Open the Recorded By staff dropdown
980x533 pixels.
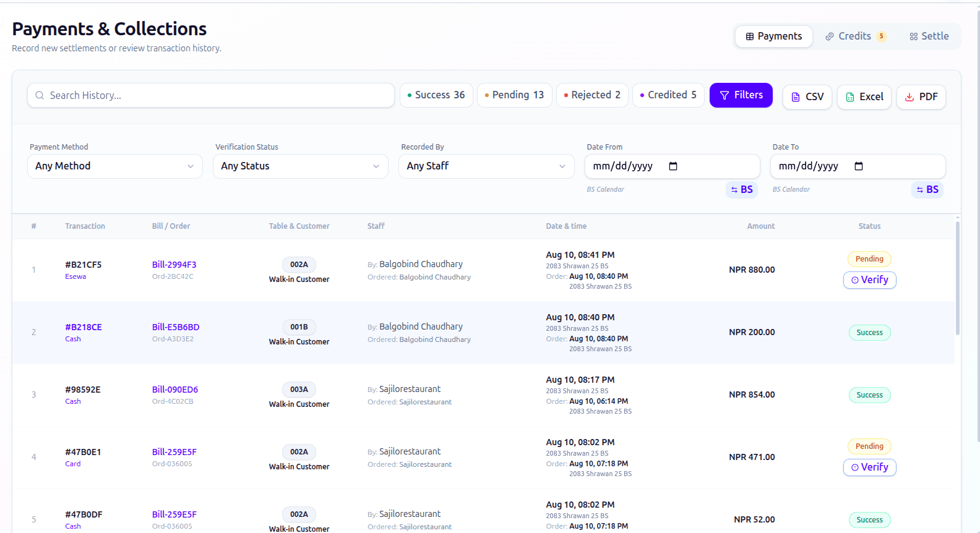point(486,166)
